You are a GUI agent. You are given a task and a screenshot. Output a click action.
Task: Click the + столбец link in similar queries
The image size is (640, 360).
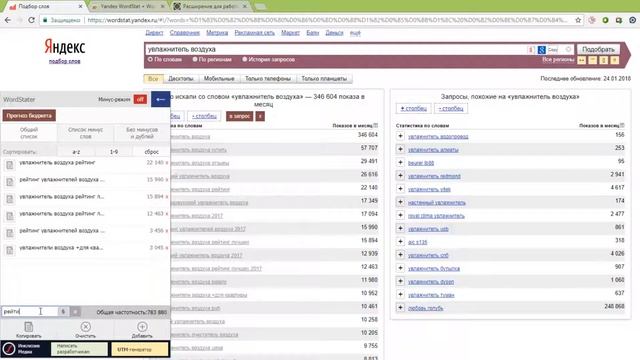click(414, 109)
